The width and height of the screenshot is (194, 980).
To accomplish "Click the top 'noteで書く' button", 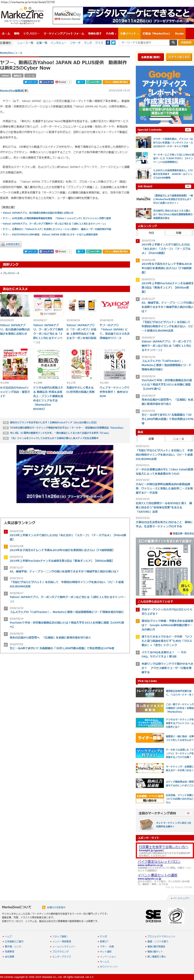I will 94,82.
